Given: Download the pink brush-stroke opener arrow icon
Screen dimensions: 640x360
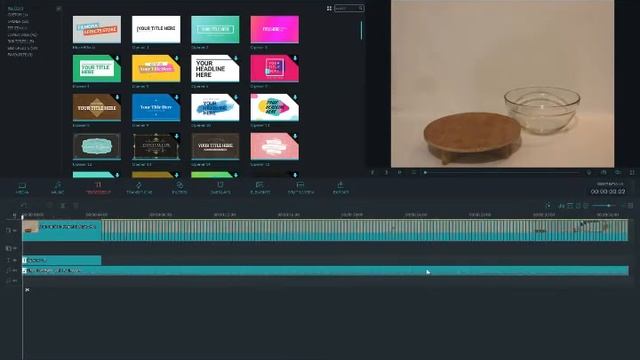Looking at the screenshot, I should (295, 136).
